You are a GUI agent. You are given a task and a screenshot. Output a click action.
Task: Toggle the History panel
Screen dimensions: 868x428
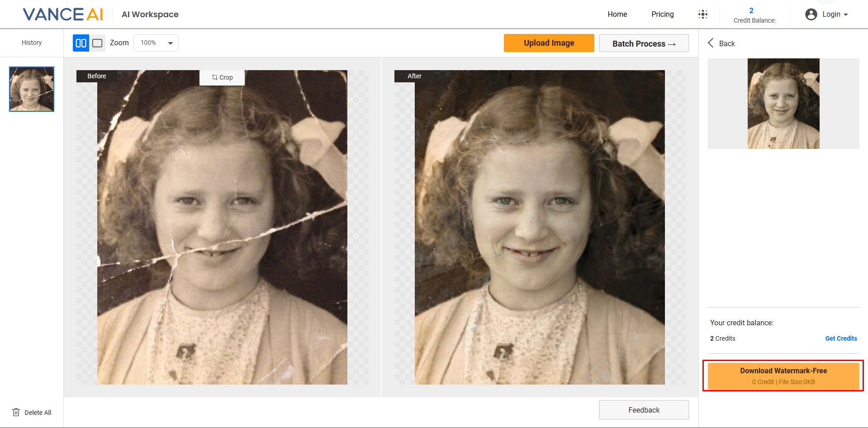pos(31,43)
